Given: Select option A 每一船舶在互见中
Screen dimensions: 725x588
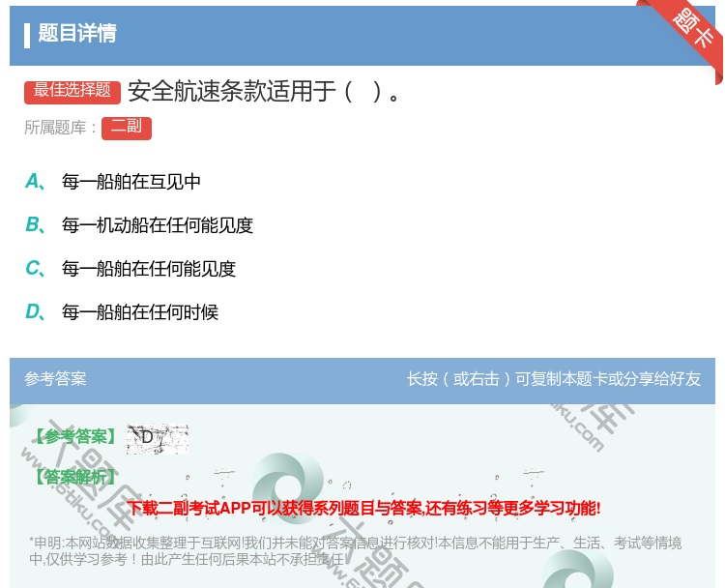Looking at the screenshot, I should pyautogui.click(x=113, y=182).
